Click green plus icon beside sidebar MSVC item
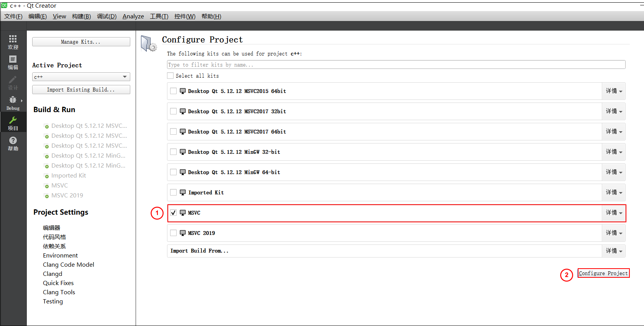 (47, 186)
